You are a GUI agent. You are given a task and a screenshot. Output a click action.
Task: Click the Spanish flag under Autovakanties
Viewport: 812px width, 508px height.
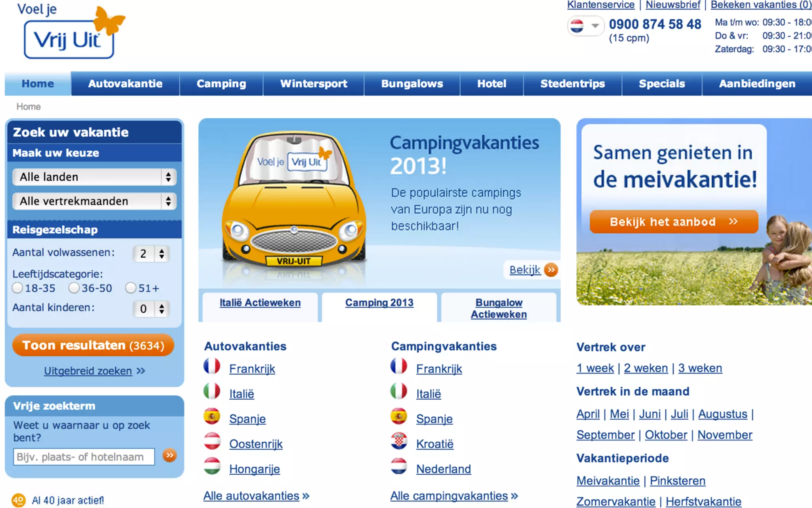[x=212, y=416]
